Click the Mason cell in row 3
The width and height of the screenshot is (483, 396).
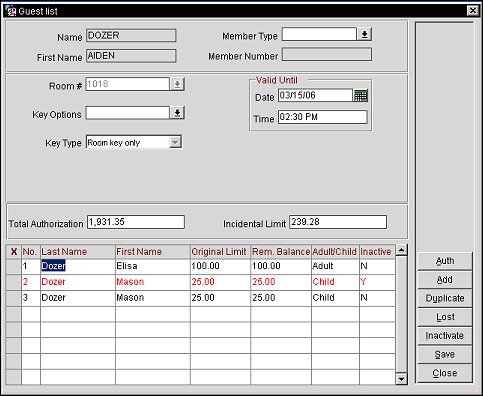(153, 298)
